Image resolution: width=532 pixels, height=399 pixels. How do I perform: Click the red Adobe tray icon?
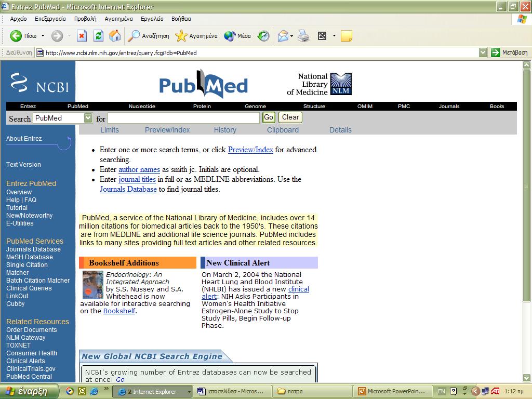[x=495, y=391]
